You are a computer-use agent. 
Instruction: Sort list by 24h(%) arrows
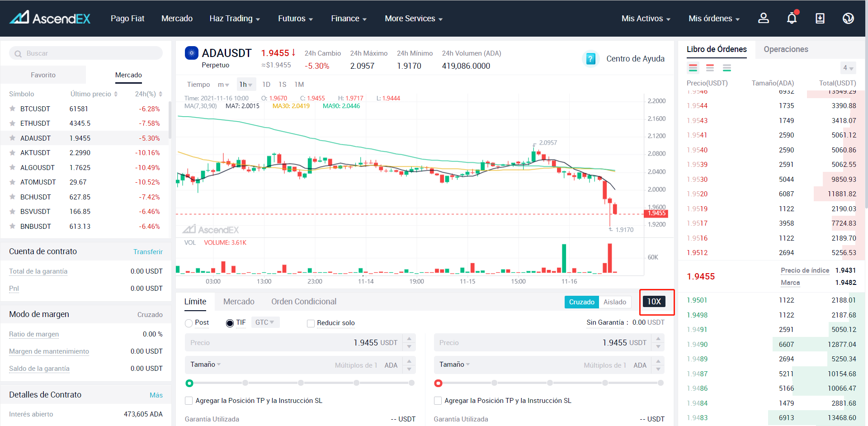(160, 94)
